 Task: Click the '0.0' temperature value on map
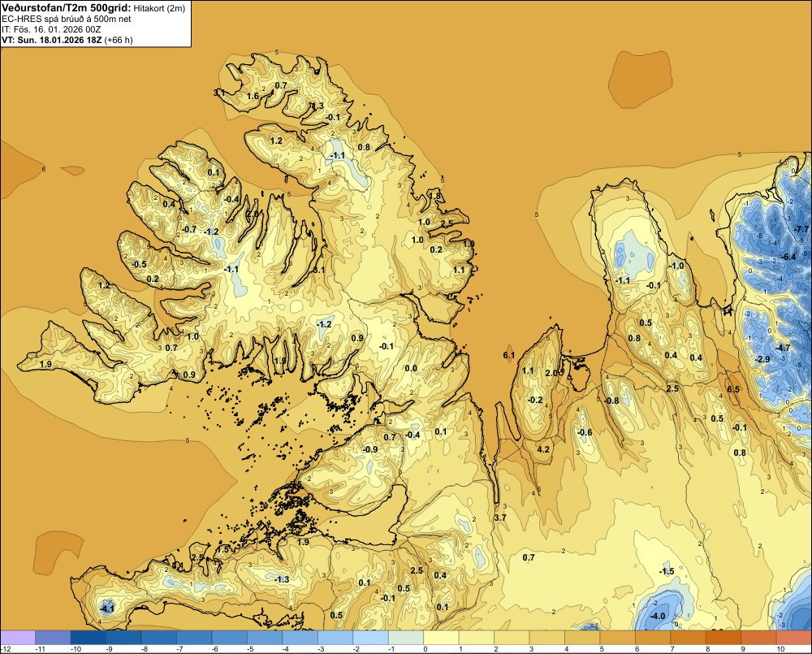point(411,369)
